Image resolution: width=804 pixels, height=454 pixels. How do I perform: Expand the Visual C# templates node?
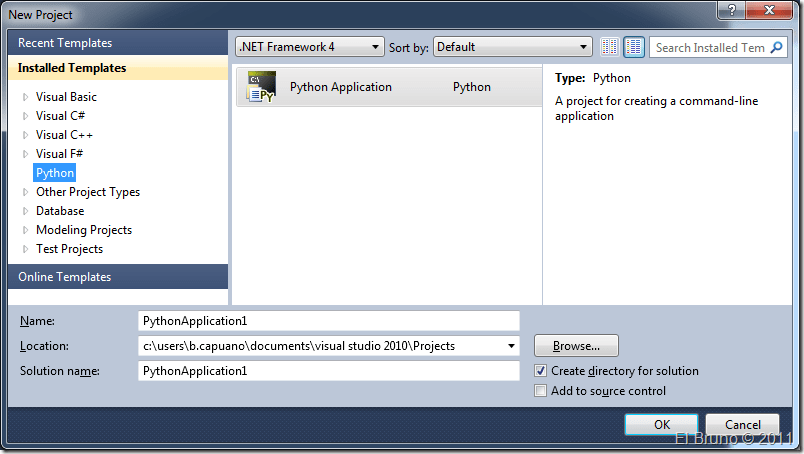26,116
